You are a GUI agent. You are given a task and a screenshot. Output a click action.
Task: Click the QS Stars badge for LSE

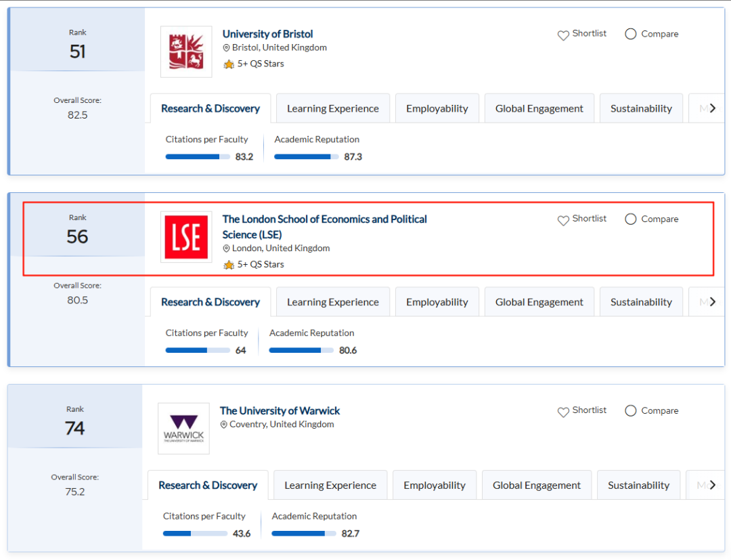pyautogui.click(x=254, y=264)
